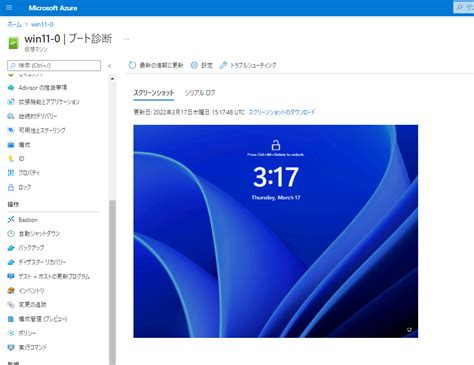This screenshot has height=365, width=474.
Task: Go to ホーム in the breadcrumb
Action: pyautogui.click(x=14, y=24)
